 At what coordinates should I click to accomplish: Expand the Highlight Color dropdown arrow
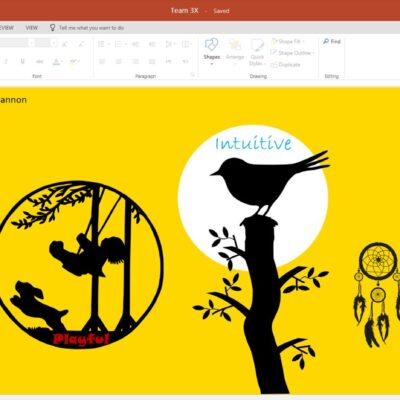pos(79,62)
